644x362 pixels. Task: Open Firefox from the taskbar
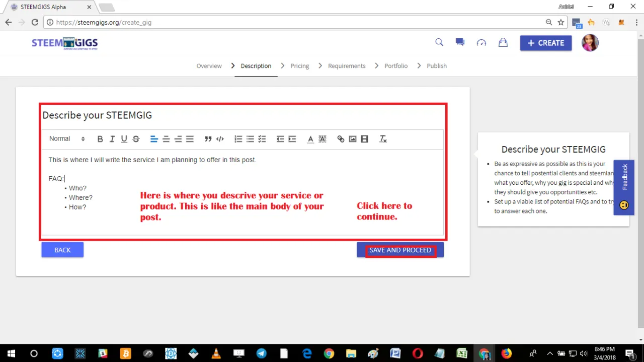506,353
